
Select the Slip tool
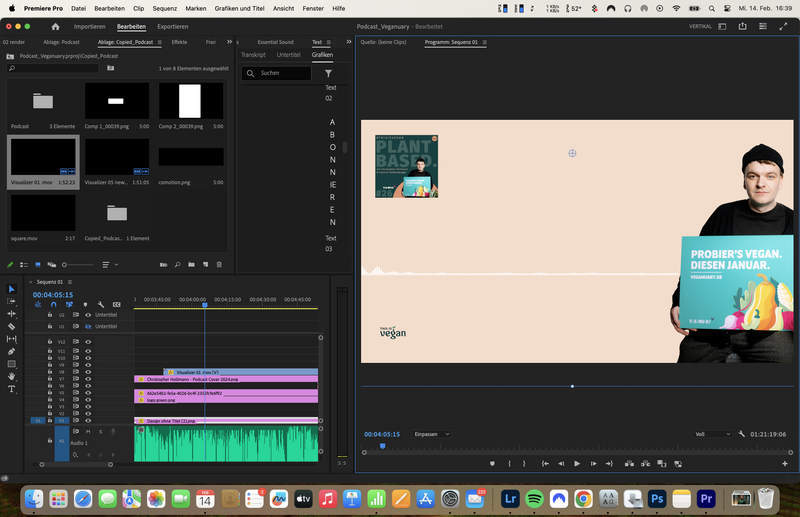pyautogui.click(x=12, y=339)
